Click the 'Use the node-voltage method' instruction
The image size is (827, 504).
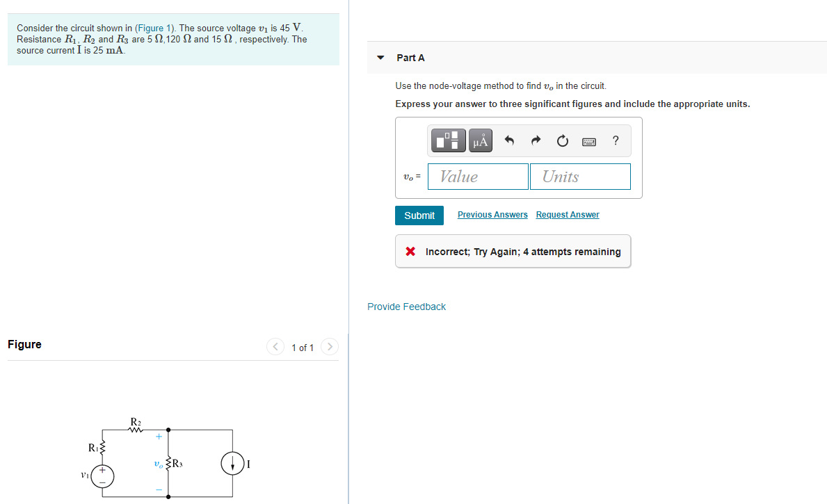(501, 86)
